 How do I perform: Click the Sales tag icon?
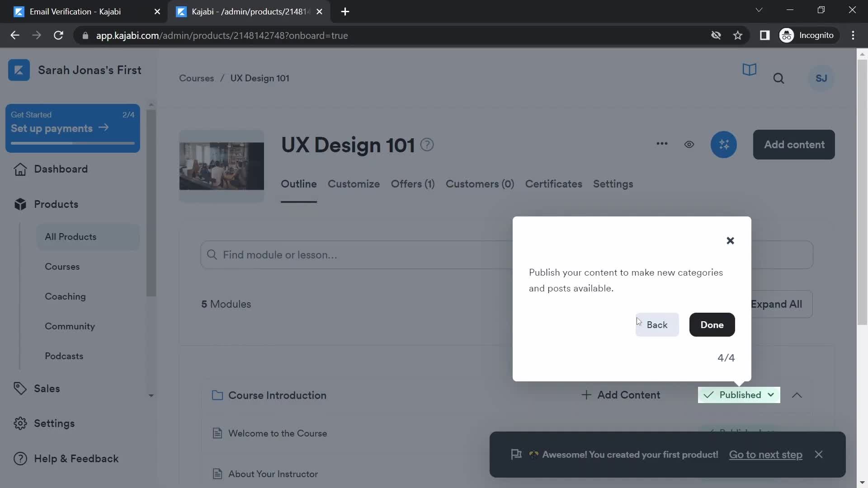[20, 389]
